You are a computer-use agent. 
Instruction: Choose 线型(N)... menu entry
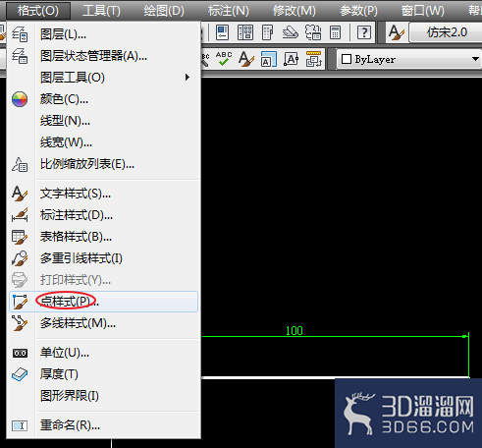(x=103, y=121)
